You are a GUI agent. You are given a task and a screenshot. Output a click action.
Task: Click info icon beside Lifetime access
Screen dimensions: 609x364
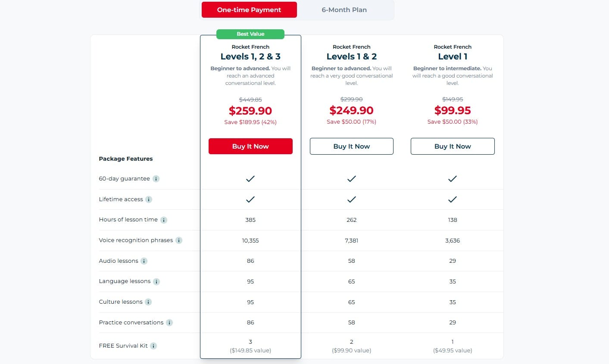149,199
